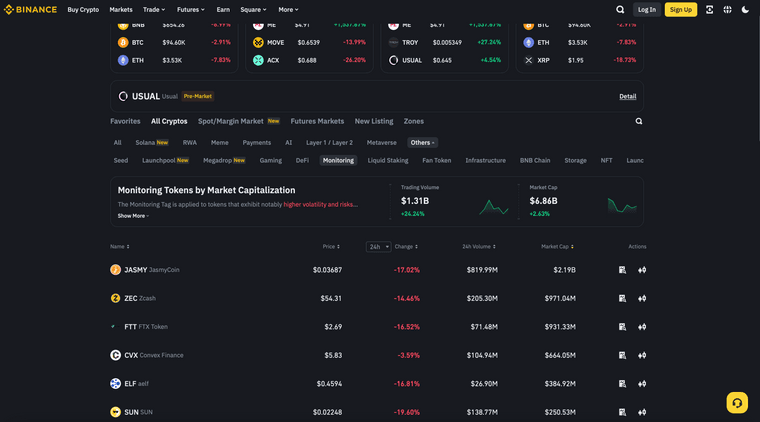This screenshot has height=422, width=760.
Task: Sort table by 24h Volume column
Action: tap(479, 247)
